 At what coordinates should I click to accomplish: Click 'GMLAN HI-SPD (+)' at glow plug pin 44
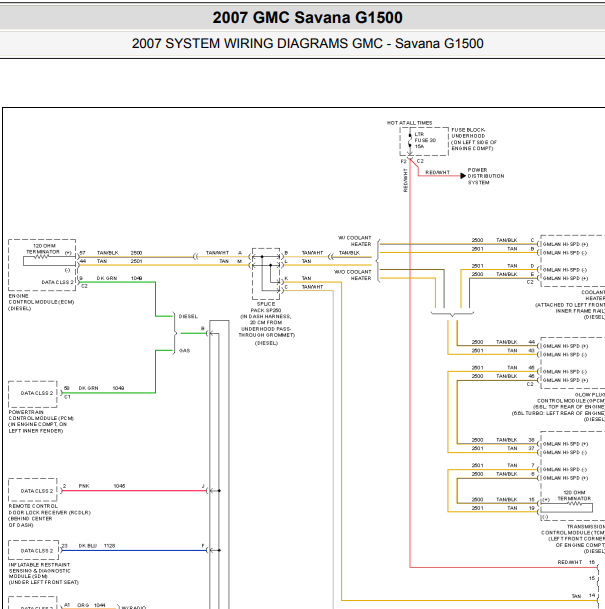(x=565, y=346)
